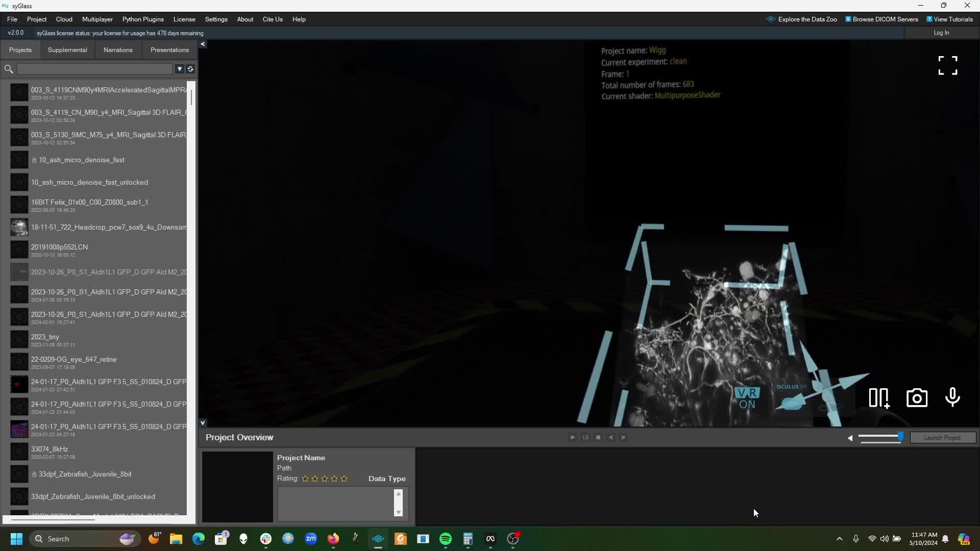Step to previous frame arrow

coord(611,437)
